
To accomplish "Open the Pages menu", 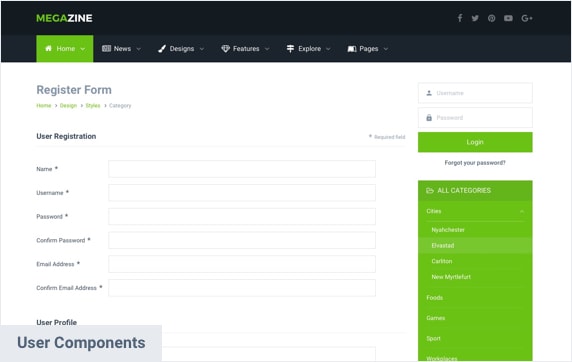I will [368, 49].
